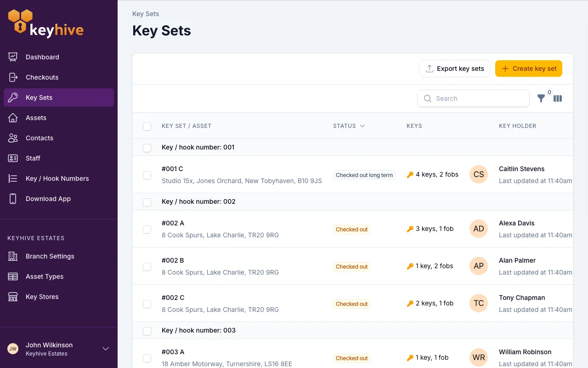Image resolution: width=588 pixels, height=368 pixels.
Task: Open Assets from the sidebar
Action: [x=59, y=118]
